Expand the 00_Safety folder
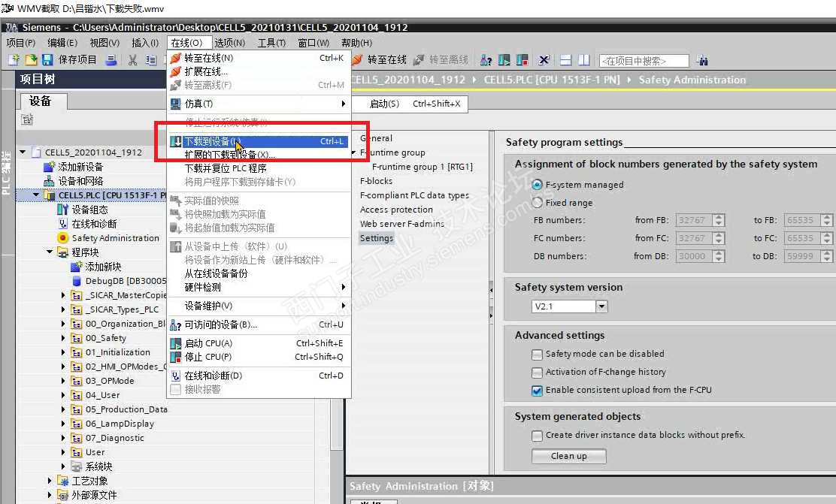The width and height of the screenshot is (836, 504). [63, 338]
